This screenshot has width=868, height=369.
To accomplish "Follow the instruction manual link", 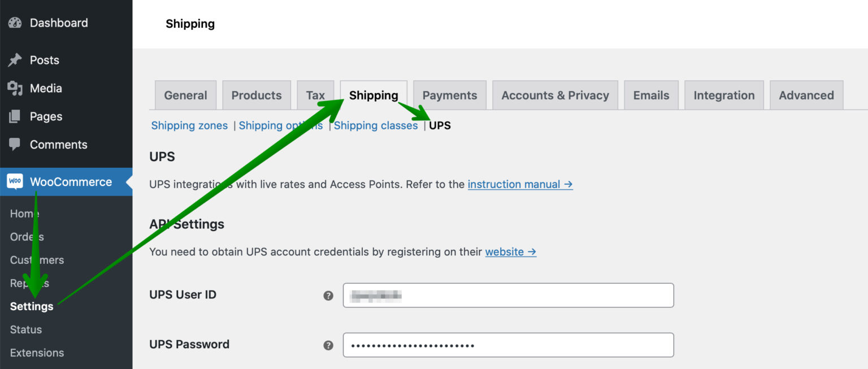I will pos(514,184).
